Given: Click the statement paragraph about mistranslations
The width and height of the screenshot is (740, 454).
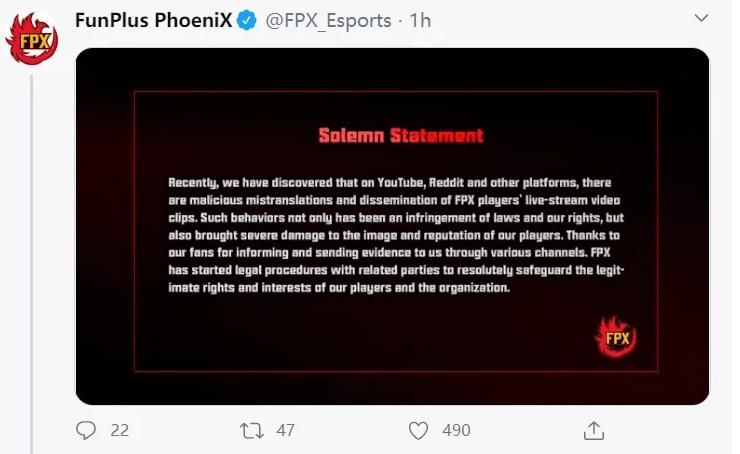Looking at the screenshot, I should [396, 235].
